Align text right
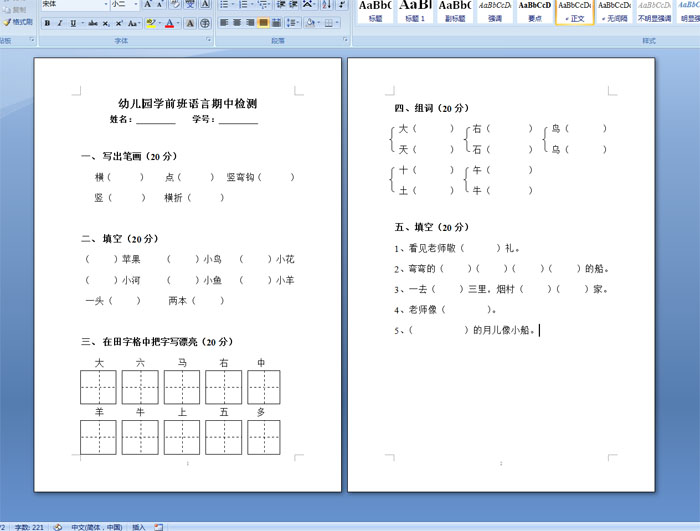 (250, 22)
